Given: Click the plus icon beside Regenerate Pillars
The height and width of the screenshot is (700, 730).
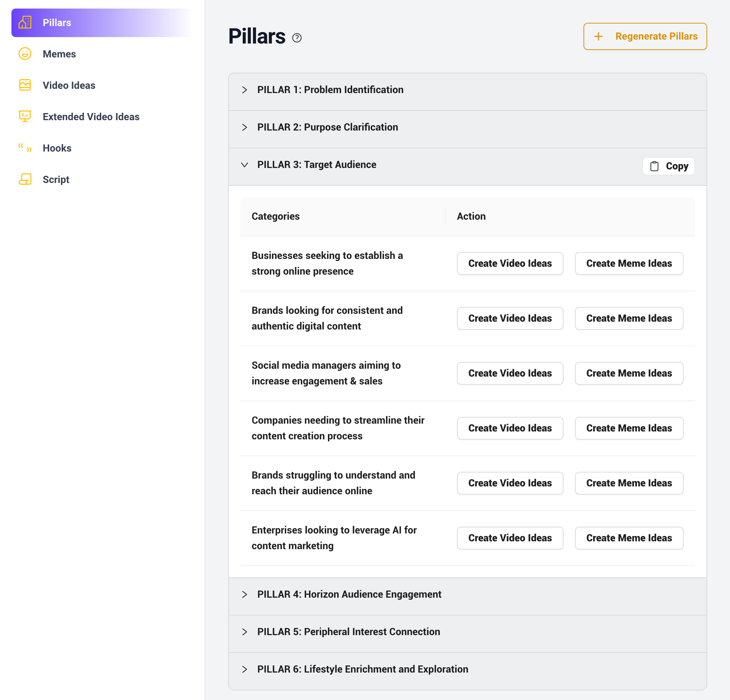Looking at the screenshot, I should pyautogui.click(x=598, y=36).
